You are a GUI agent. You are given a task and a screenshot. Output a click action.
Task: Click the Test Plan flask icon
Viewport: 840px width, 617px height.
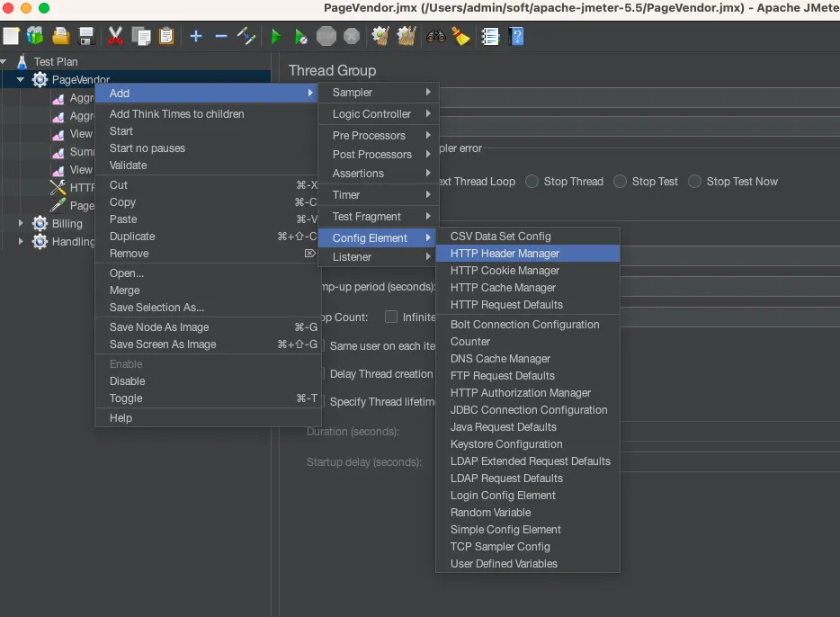(22, 61)
